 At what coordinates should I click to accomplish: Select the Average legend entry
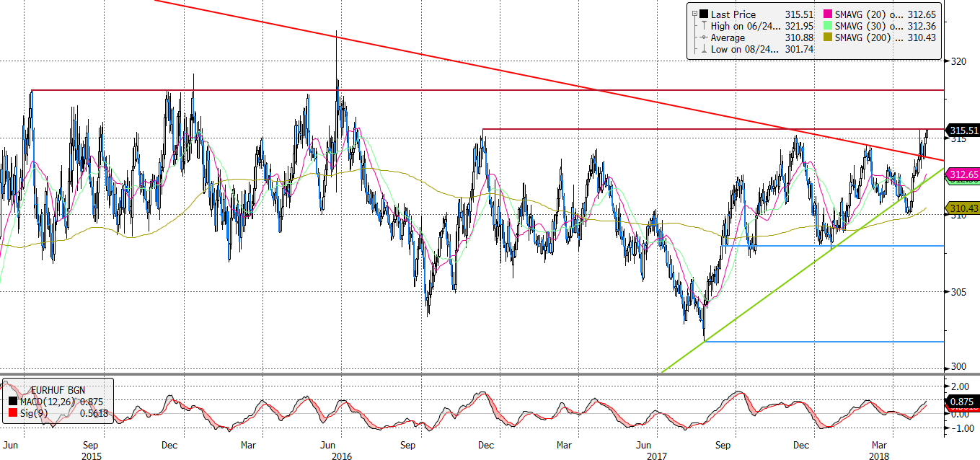[728, 37]
